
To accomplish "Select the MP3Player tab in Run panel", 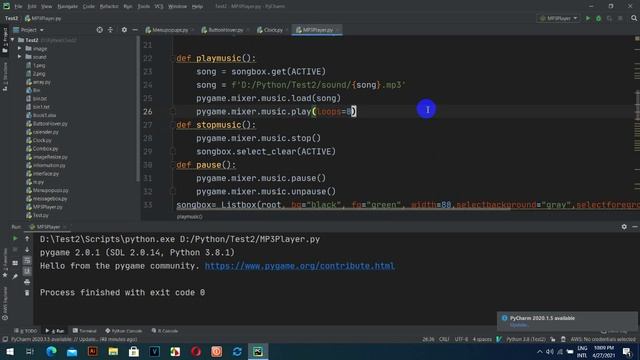I will click(48, 227).
